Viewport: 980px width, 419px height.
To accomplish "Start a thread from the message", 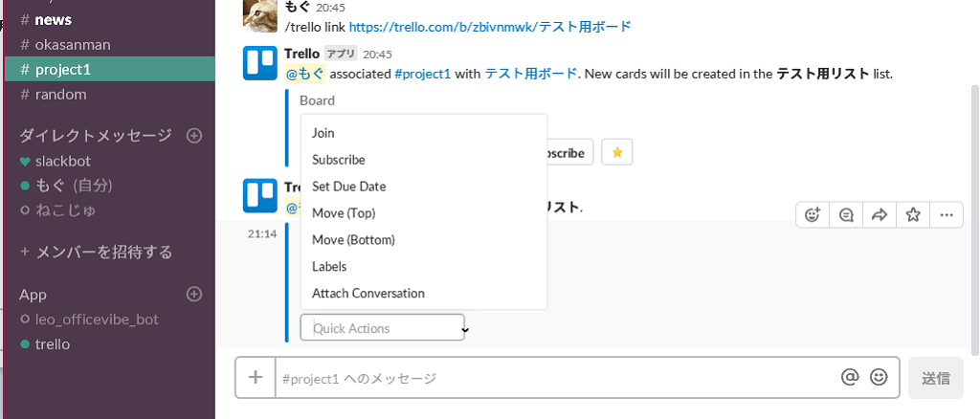I will pyautogui.click(x=846, y=215).
